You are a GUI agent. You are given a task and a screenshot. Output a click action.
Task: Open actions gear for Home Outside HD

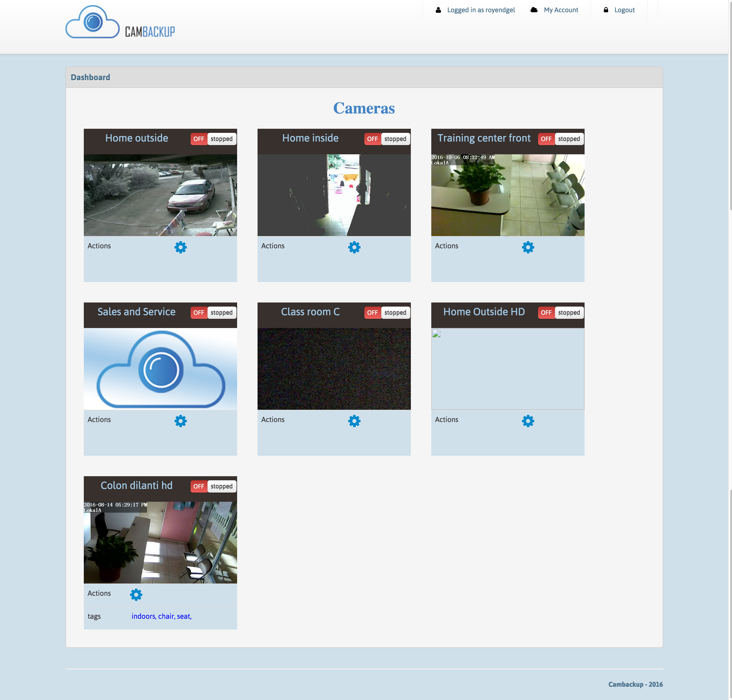(x=528, y=421)
